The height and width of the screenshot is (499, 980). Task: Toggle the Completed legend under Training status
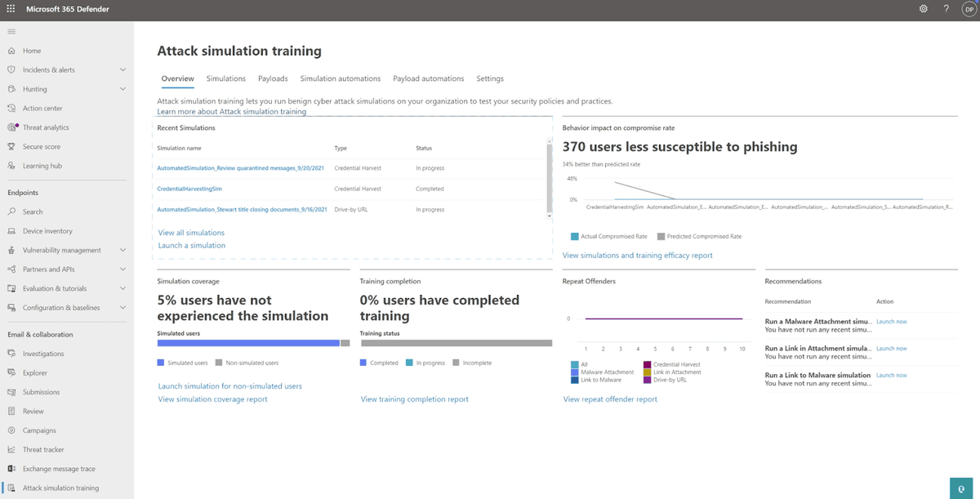(380, 362)
